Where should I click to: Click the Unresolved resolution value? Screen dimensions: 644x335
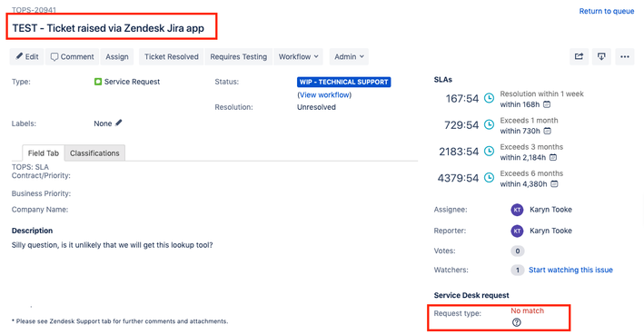pos(316,107)
